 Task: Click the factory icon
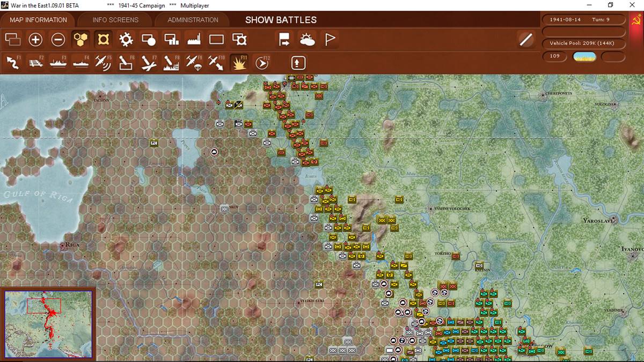pyautogui.click(x=194, y=39)
